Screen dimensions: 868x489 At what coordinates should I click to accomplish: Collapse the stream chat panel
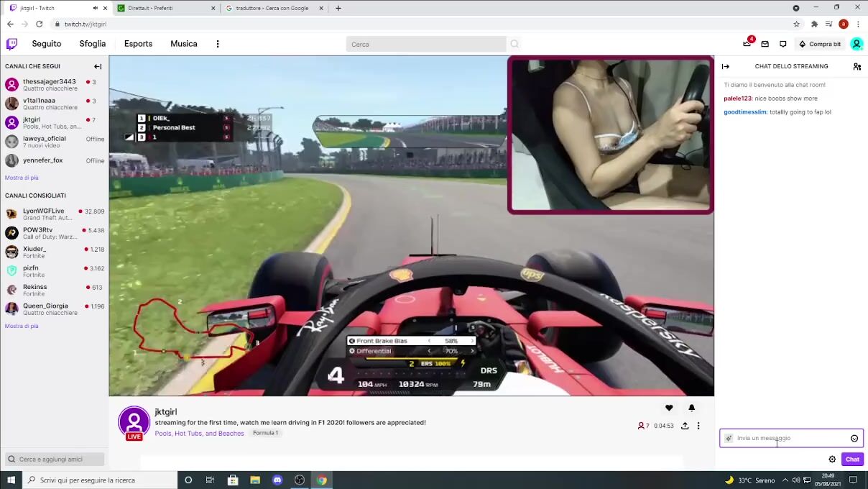click(x=726, y=66)
